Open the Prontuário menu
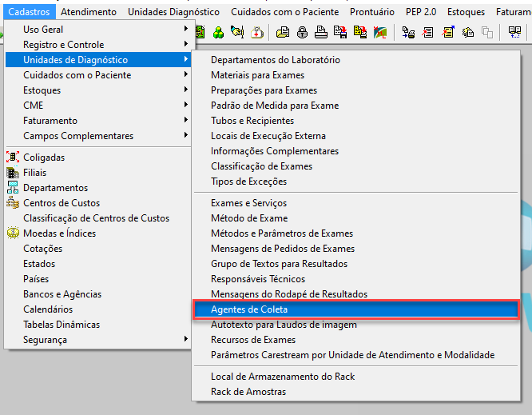This screenshot has width=532, height=415. [372, 12]
